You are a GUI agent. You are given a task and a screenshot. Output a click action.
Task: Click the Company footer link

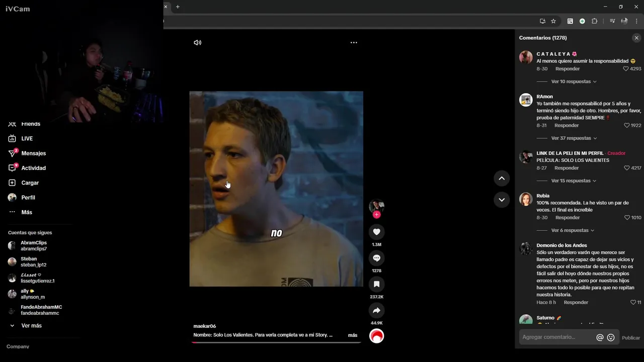pyautogui.click(x=18, y=346)
